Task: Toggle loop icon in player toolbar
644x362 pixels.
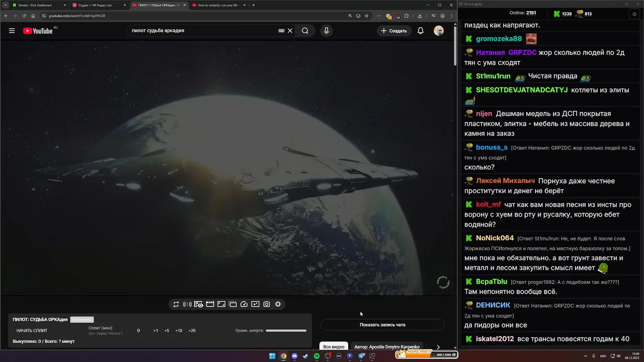Action: click(176, 304)
